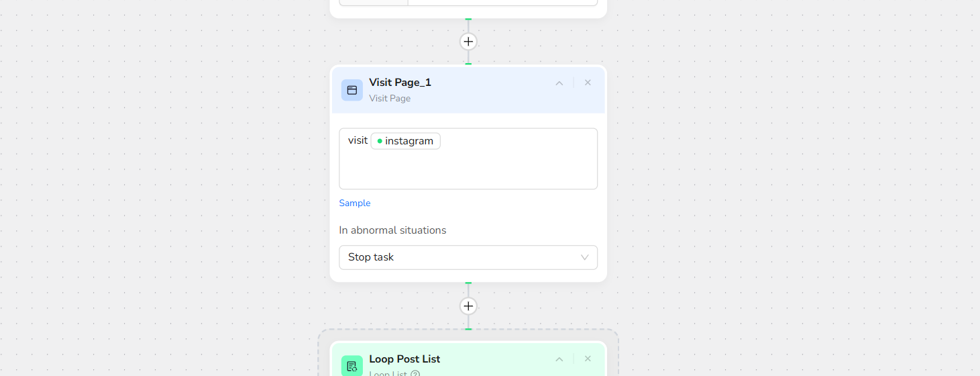Add a step above Visit Page_1

click(x=468, y=42)
